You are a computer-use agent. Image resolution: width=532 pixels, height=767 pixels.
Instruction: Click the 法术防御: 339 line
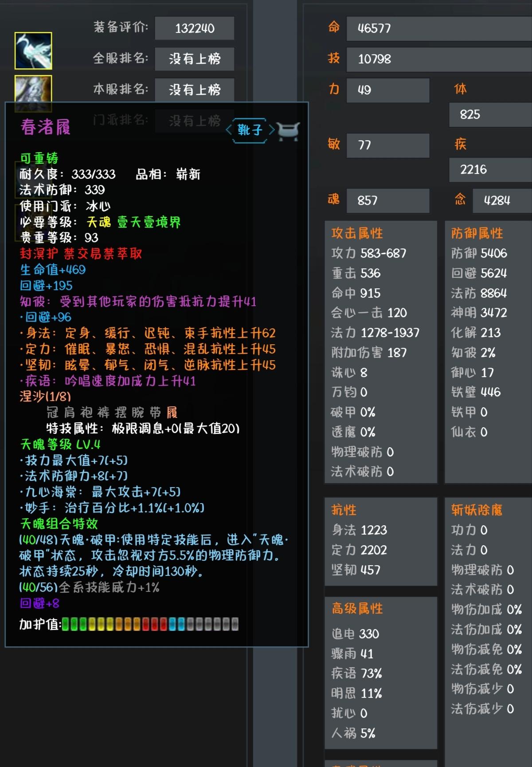[x=62, y=190]
